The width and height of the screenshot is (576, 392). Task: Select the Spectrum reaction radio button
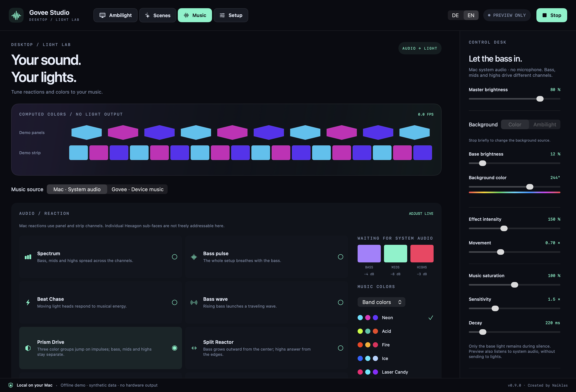tap(174, 257)
